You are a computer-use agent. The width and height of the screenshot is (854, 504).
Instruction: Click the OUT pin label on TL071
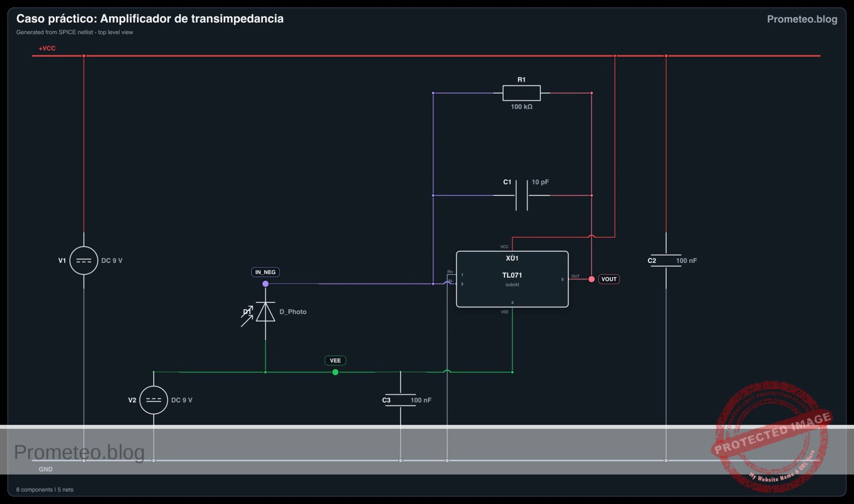(575, 276)
